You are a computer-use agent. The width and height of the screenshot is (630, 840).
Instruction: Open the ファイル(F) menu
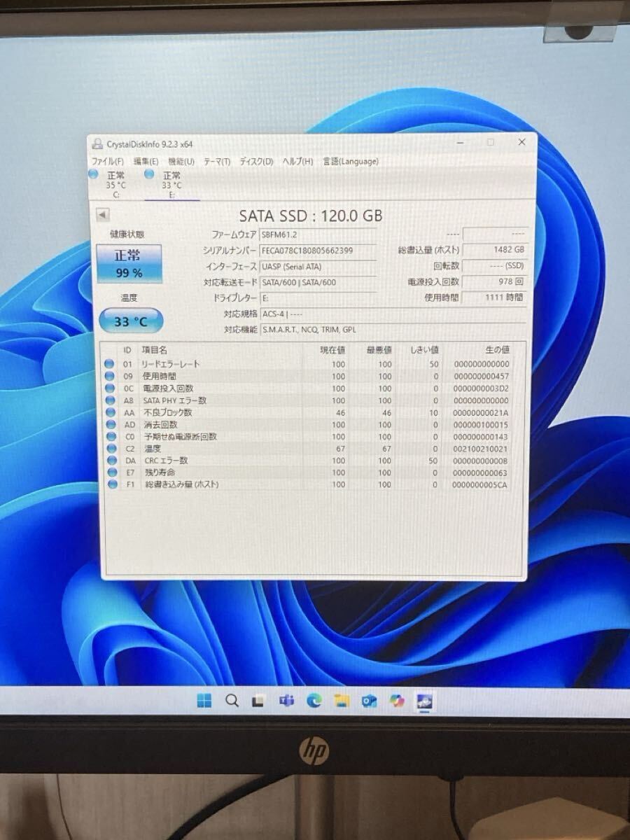108,162
